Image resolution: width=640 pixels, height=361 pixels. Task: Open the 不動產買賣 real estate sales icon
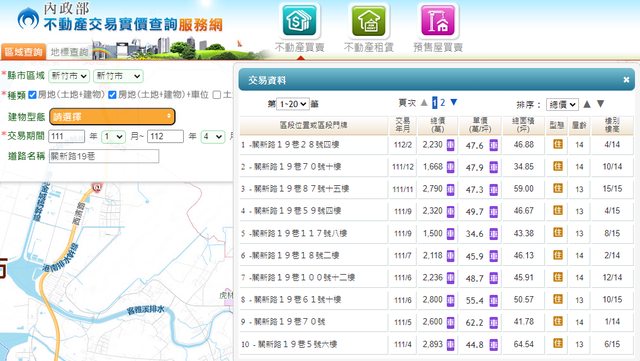coord(300,20)
